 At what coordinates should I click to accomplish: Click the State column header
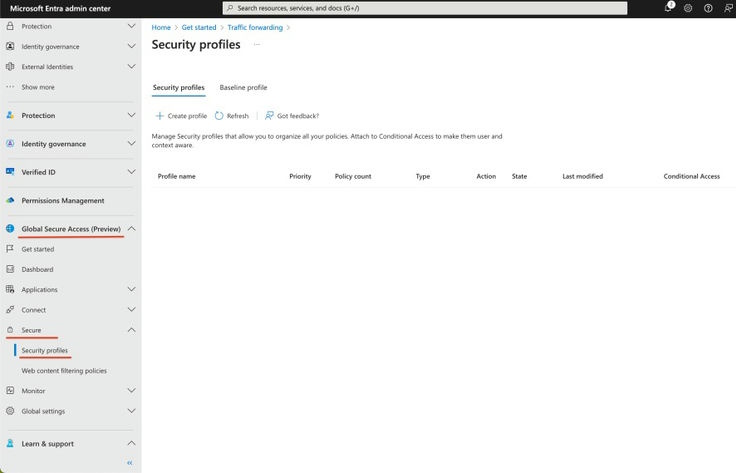(519, 176)
